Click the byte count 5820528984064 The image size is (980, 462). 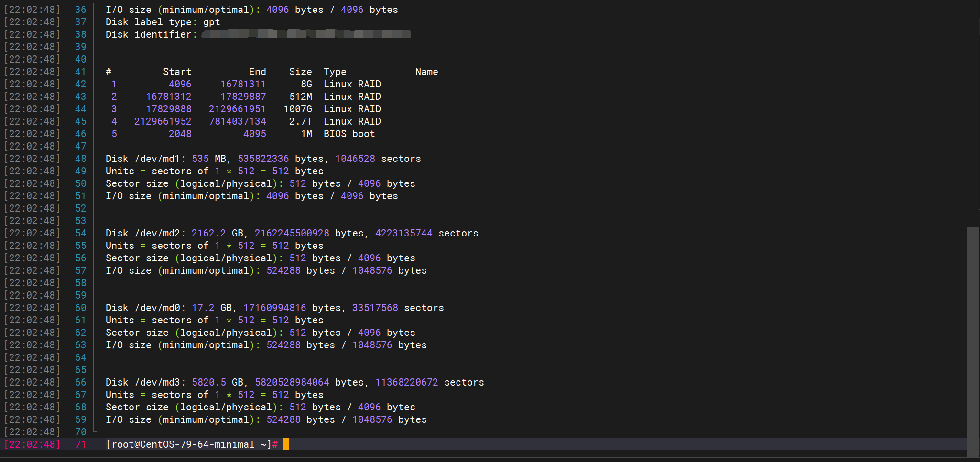pos(292,382)
